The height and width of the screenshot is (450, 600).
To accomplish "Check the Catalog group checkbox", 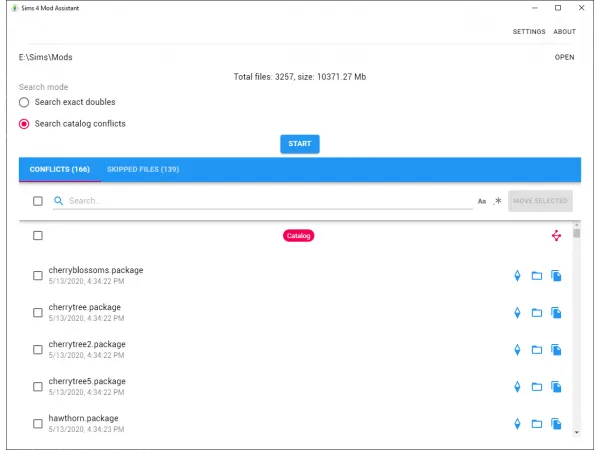I will point(38,236).
